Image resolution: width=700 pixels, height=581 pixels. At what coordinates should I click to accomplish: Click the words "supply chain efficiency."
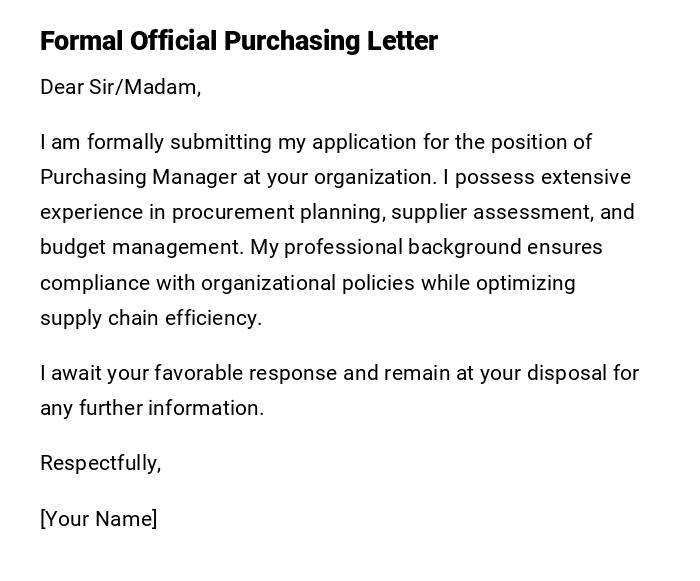pyautogui.click(x=150, y=318)
